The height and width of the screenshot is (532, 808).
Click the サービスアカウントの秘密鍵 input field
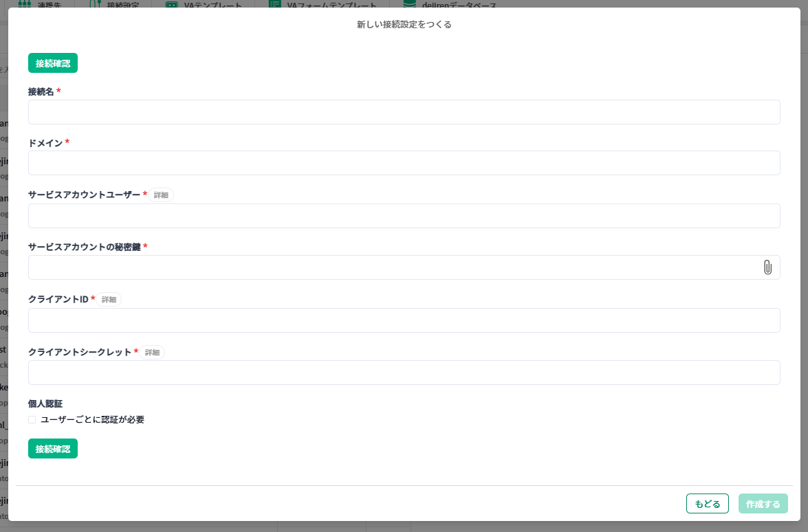coord(392,267)
